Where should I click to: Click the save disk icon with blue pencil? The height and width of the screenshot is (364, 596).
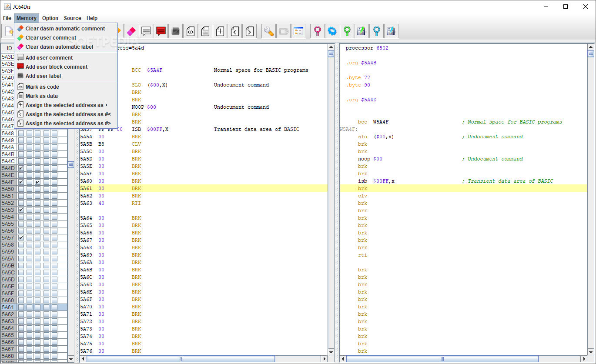click(x=392, y=31)
